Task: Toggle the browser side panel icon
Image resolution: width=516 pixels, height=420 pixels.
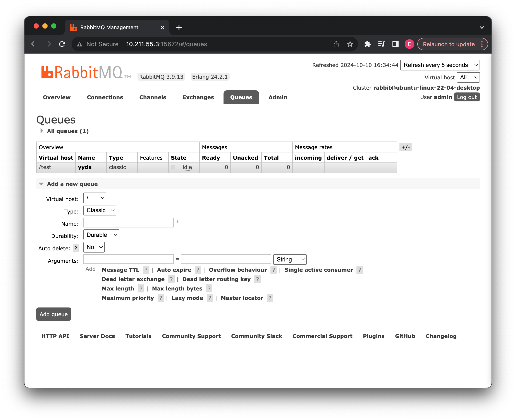Action: 395,44
